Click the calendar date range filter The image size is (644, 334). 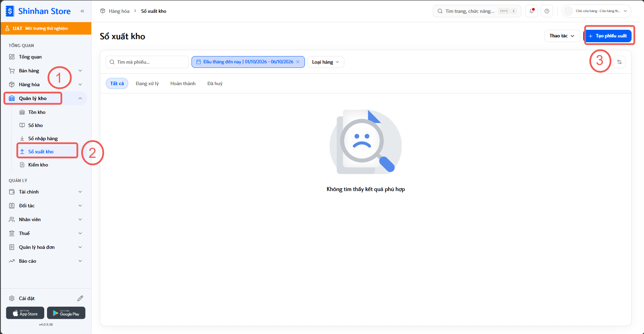[x=248, y=62]
